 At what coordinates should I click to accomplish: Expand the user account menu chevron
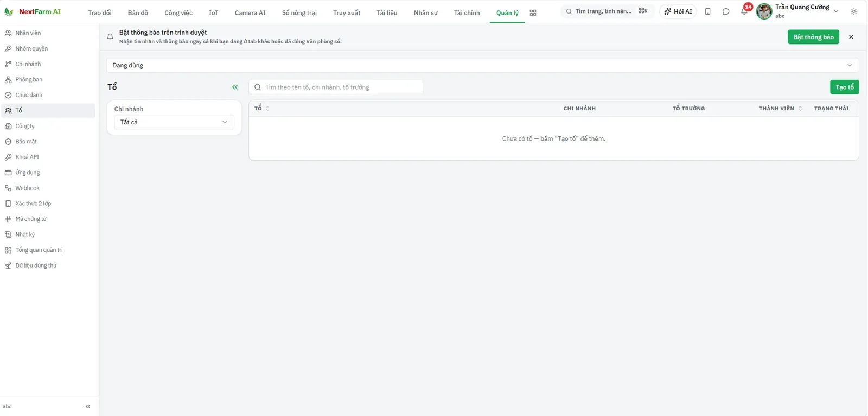point(836,11)
